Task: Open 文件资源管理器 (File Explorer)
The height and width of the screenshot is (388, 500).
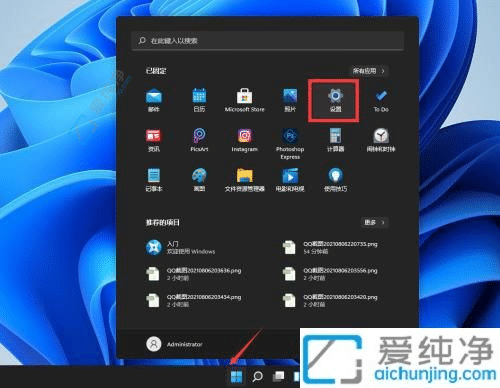Action: (244, 180)
